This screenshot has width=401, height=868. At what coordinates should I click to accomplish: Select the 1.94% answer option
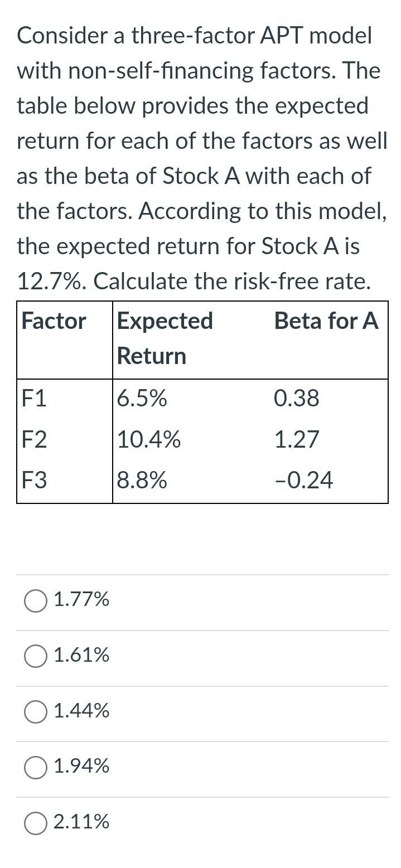pyautogui.click(x=35, y=767)
